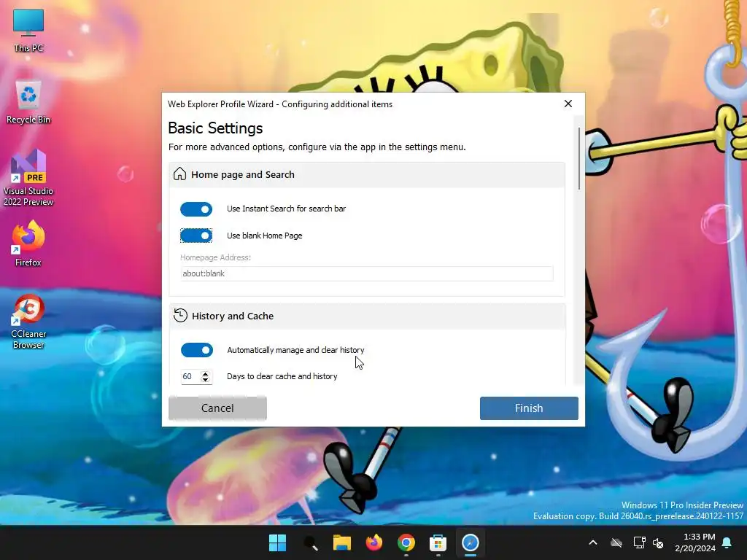
Task: Click Days to clear cache and history label
Action: 282,376
